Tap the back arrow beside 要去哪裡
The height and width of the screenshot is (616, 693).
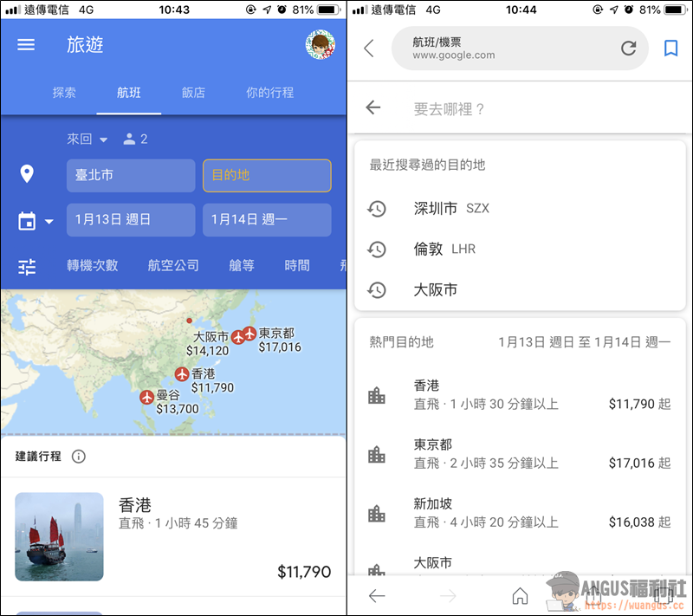(x=373, y=108)
